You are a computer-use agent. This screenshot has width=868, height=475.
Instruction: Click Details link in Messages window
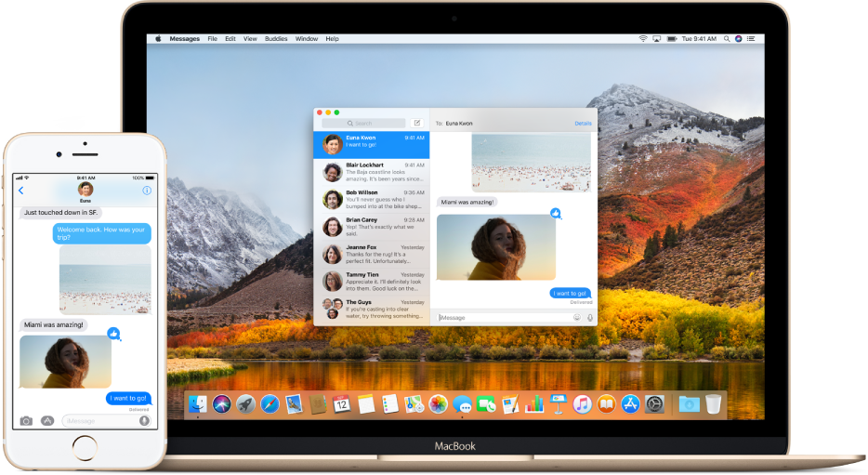click(583, 124)
